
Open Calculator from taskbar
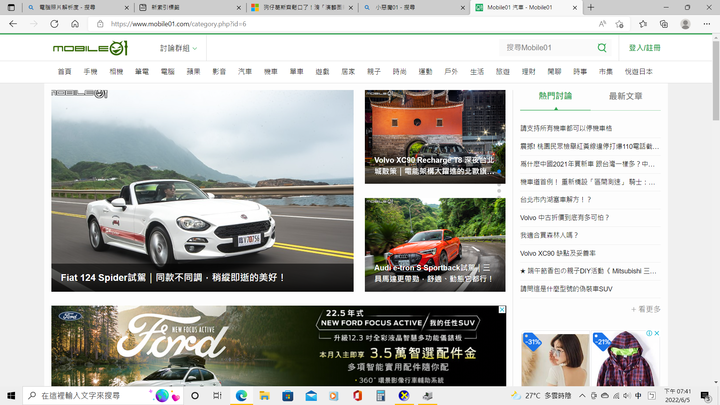click(381, 395)
